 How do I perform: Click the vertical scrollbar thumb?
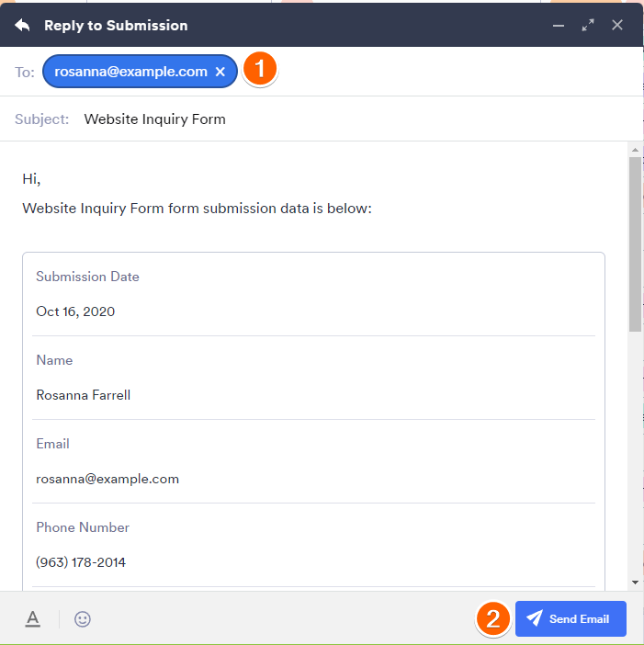tap(635, 243)
